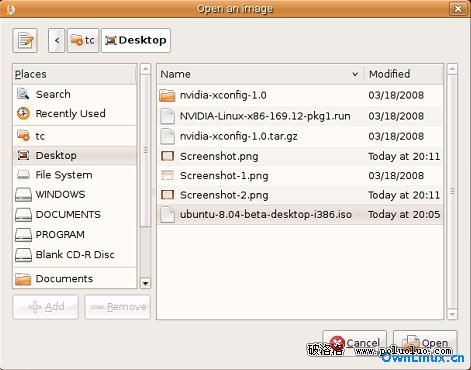
Task: Click the Add bookmark button
Action: (46, 307)
